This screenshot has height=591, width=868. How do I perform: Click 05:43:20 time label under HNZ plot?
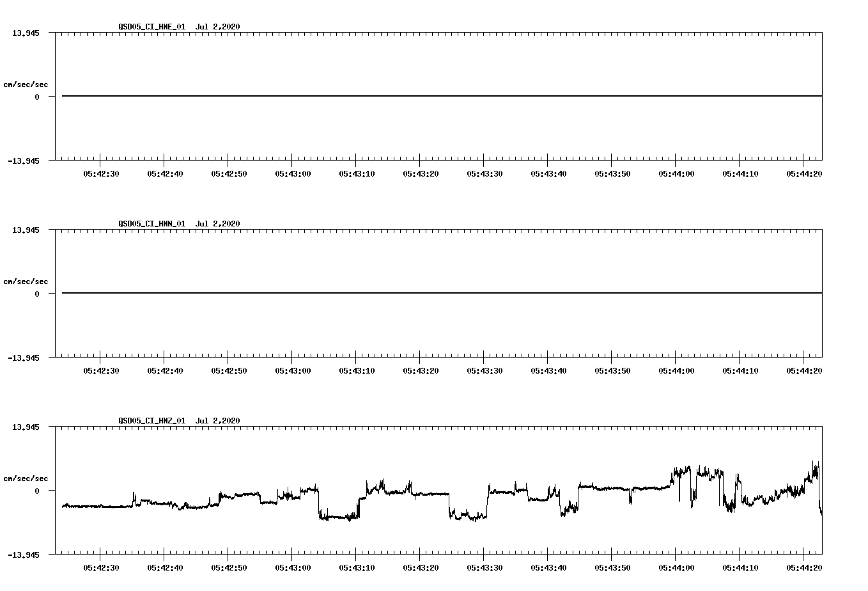(421, 567)
